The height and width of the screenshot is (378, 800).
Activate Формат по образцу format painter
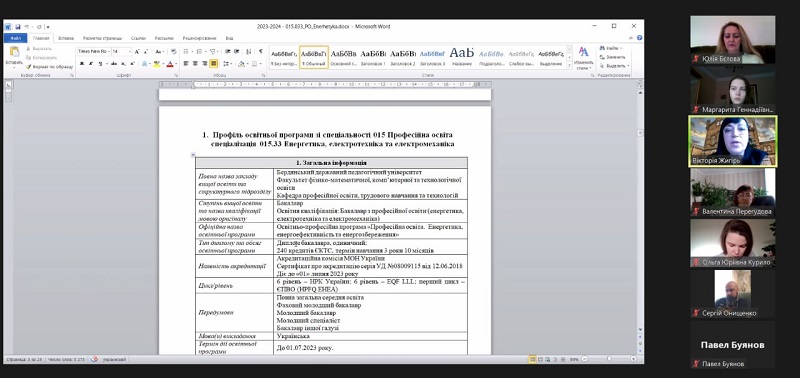tap(49, 66)
